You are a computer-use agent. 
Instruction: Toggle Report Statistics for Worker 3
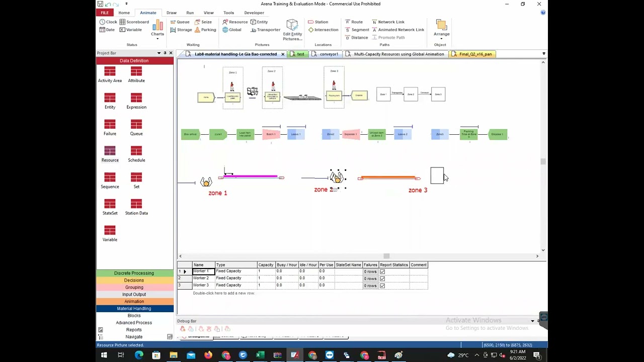click(x=382, y=286)
